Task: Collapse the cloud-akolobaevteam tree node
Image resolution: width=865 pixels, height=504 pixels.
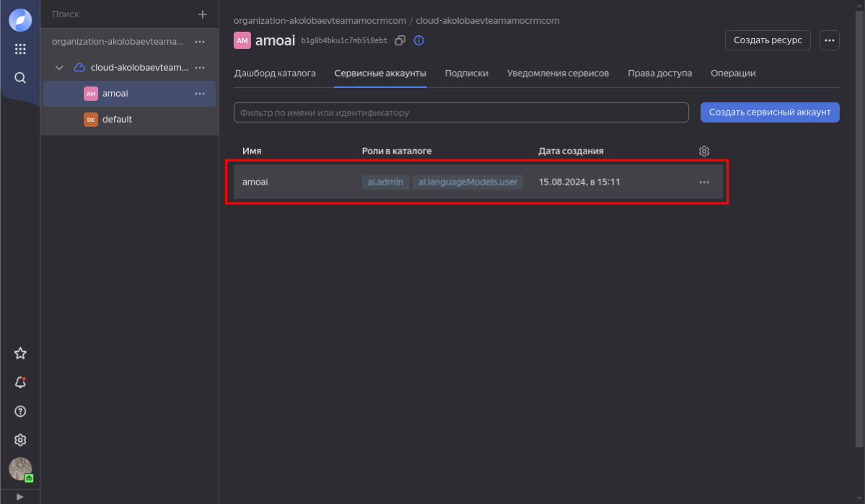Action: click(x=60, y=68)
